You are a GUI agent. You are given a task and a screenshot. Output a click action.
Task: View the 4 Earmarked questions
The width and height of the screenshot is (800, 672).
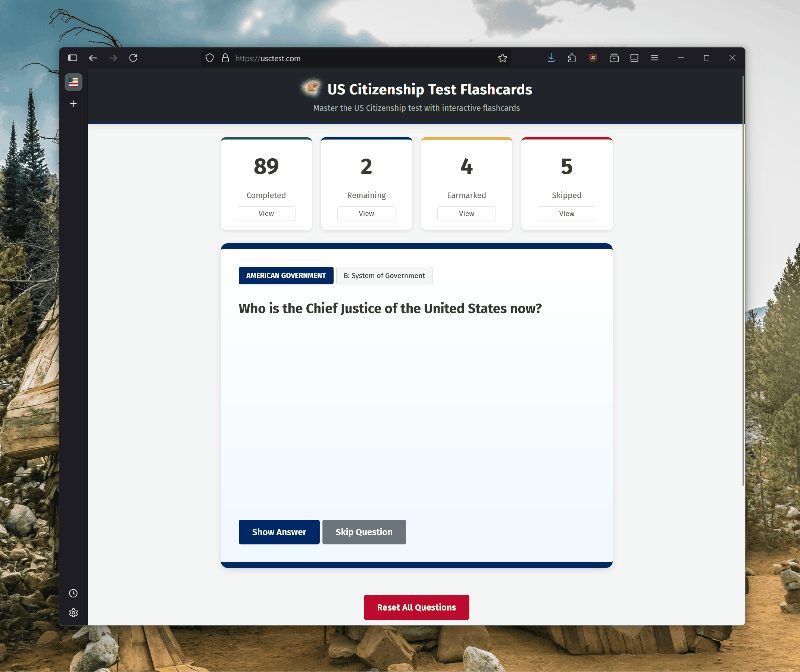tap(466, 213)
